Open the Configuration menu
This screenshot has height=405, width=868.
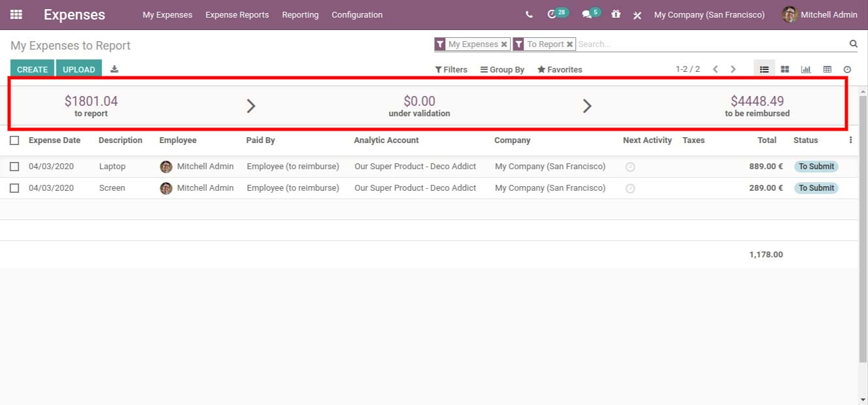(357, 14)
